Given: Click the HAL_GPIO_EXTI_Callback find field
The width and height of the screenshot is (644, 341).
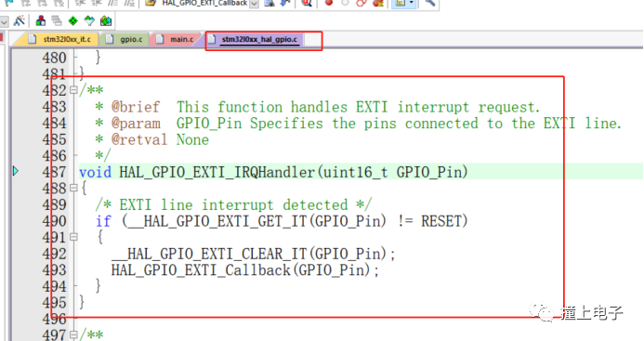Looking at the screenshot, I should 204,4.
